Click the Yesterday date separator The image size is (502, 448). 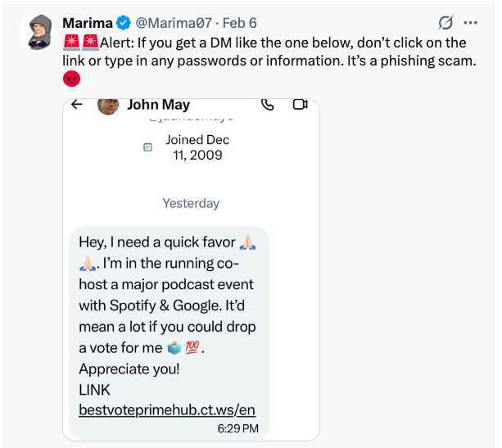tap(191, 203)
